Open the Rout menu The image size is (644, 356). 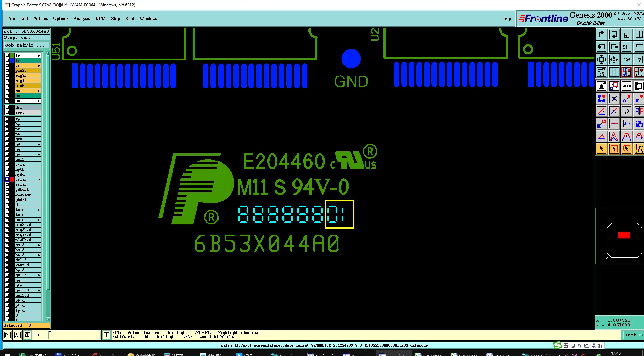[130, 18]
